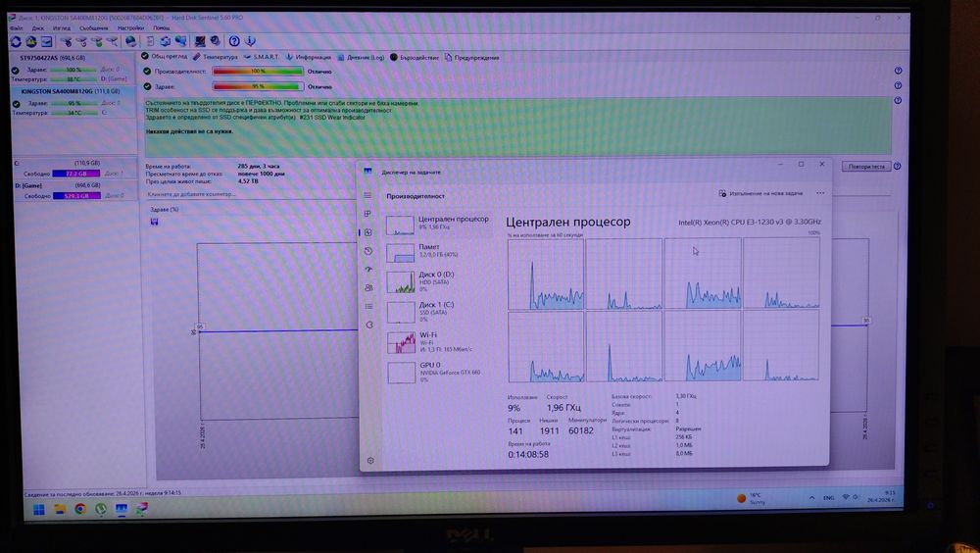Open Windows Start button on taskbar
Viewport: 980px width, 553px height.
click(x=39, y=509)
